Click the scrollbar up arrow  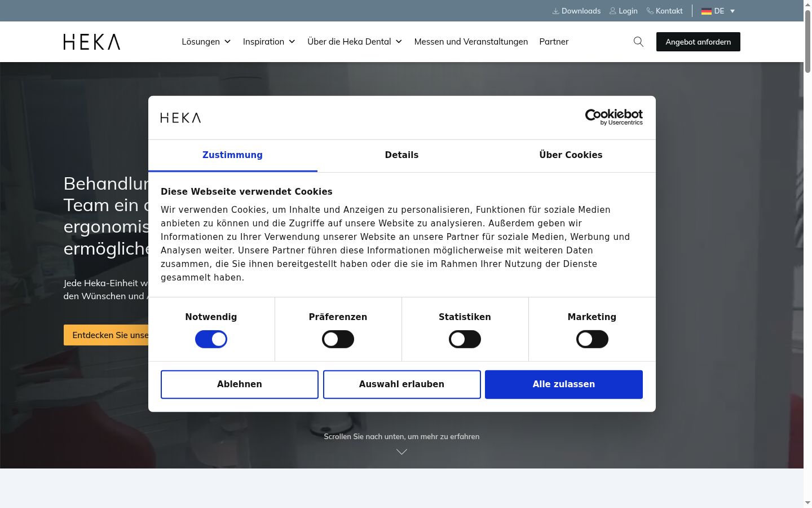pos(807,4)
